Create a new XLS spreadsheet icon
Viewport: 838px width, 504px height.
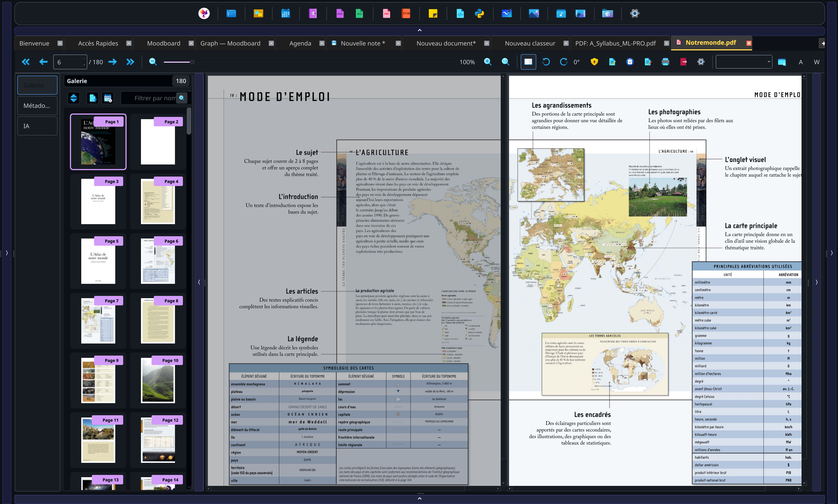pos(359,14)
